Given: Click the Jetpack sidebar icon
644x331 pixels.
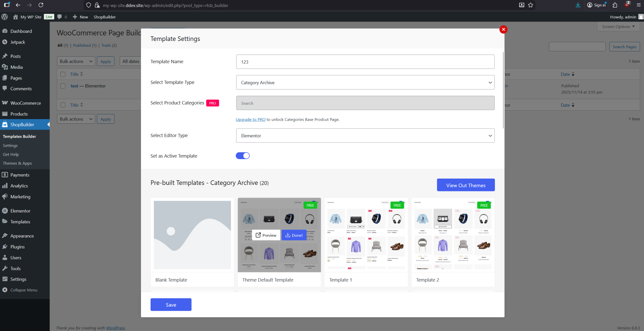Looking at the screenshot, I should click(5, 42).
